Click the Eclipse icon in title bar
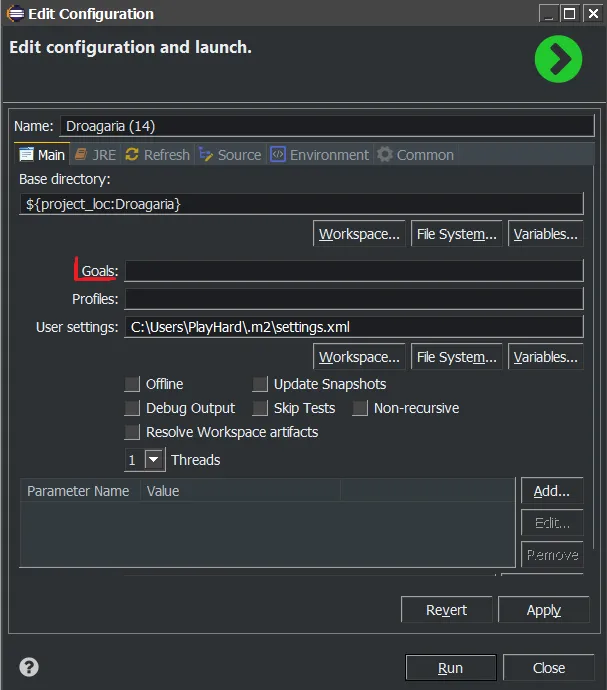Screen dimensions: 607x690 [x=15, y=14]
